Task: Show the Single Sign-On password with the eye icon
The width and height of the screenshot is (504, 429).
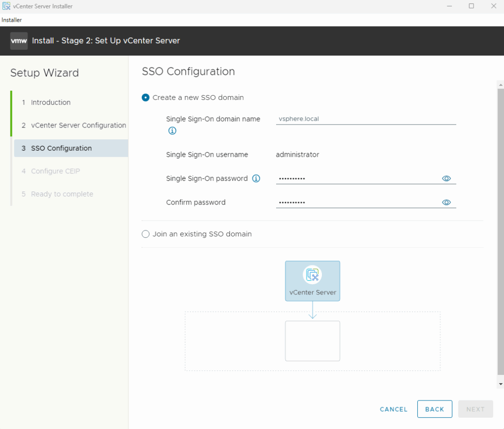Action: click(x=446, y=178)
